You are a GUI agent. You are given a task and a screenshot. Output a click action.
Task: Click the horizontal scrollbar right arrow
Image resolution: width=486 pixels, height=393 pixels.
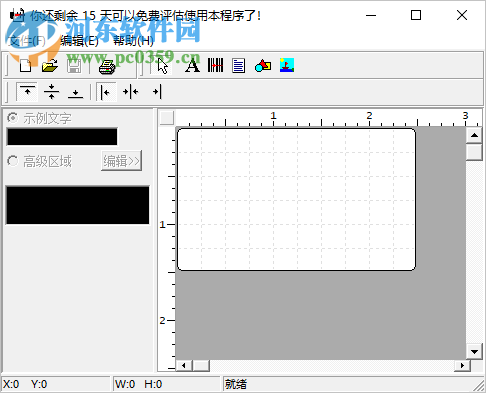coord(462,365)
